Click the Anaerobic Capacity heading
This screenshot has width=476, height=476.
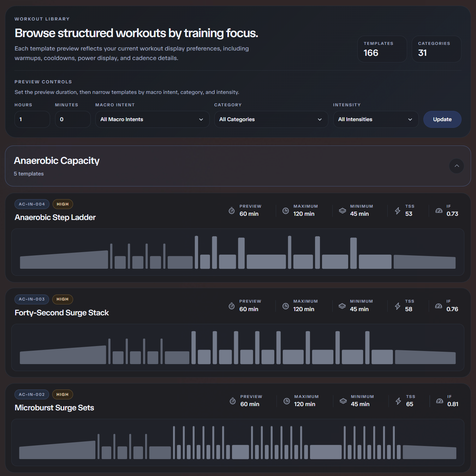coord(56,161)
